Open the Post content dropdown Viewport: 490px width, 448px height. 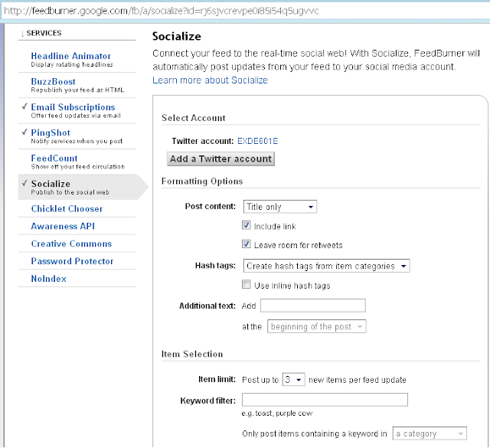(x=279, y=207)
